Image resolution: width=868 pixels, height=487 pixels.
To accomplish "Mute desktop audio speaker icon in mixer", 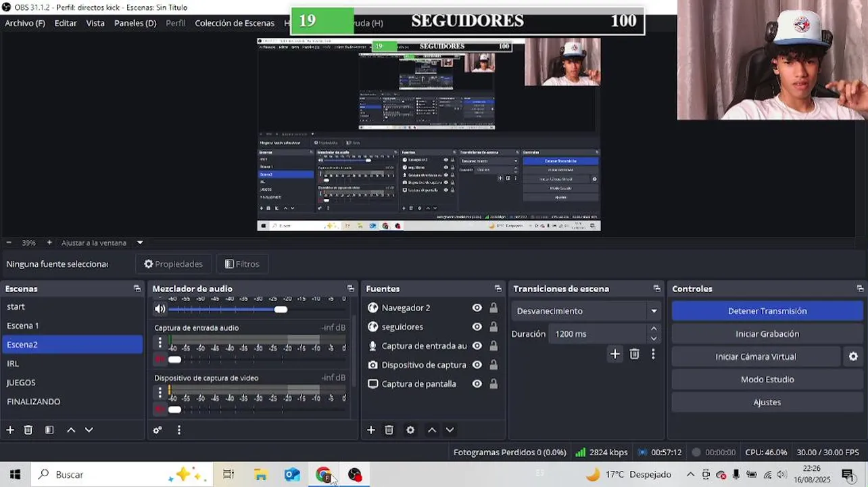I will coord(160,309).
